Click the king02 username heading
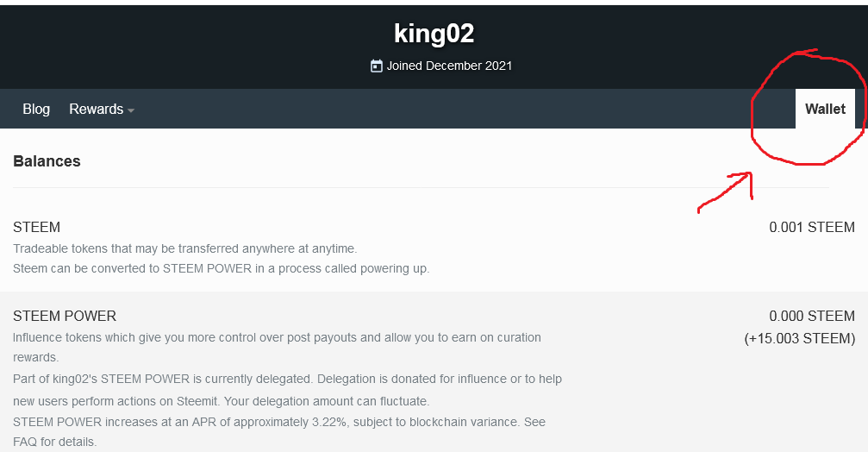Image resolution: width=868 pixels, height=452 pixels. coord(434,34)
